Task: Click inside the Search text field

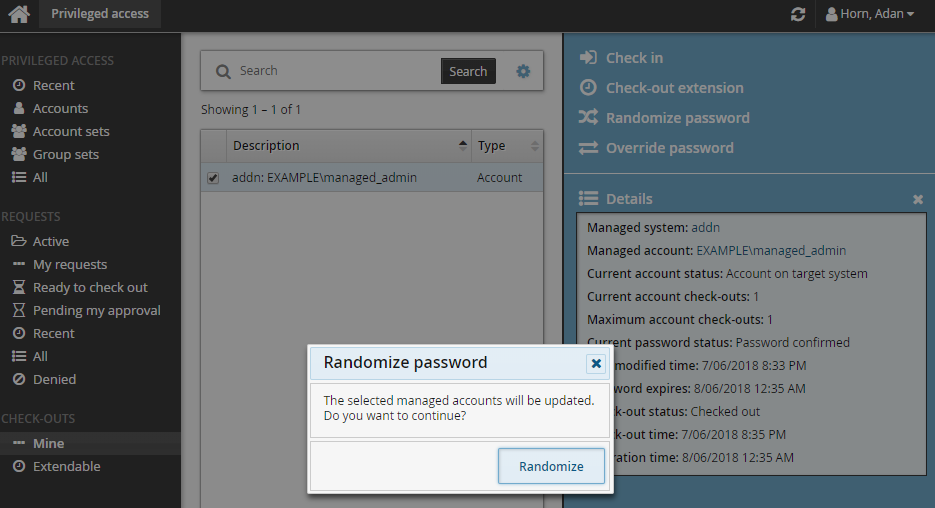Action: pos(335,71)
